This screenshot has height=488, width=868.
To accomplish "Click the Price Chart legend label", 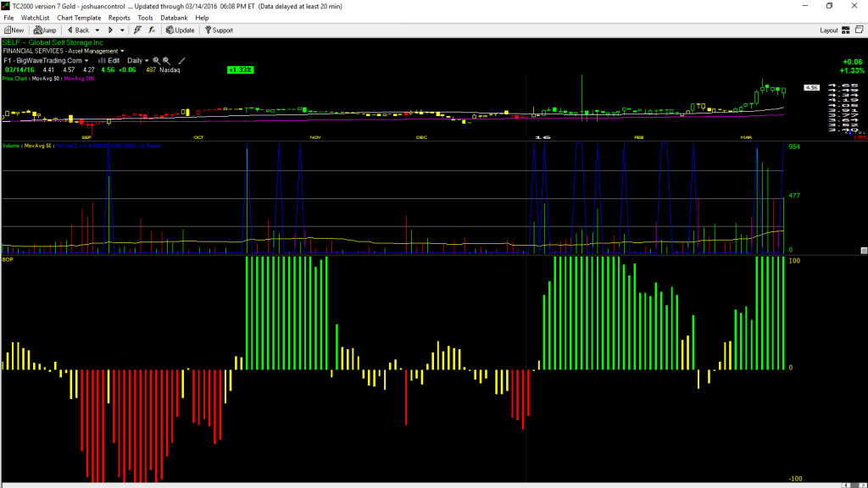I will coord(14,79).
